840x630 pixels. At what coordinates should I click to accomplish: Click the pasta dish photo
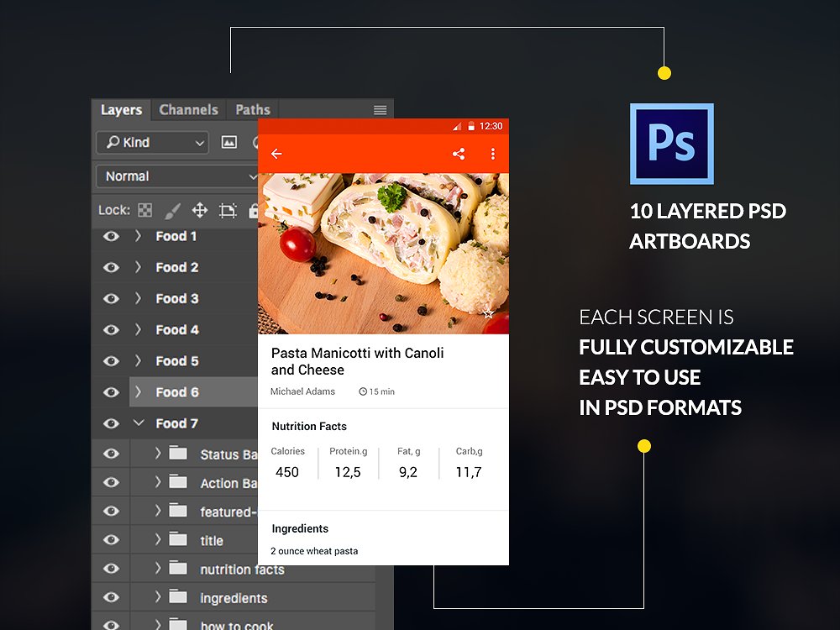click(x=384, y=254)
